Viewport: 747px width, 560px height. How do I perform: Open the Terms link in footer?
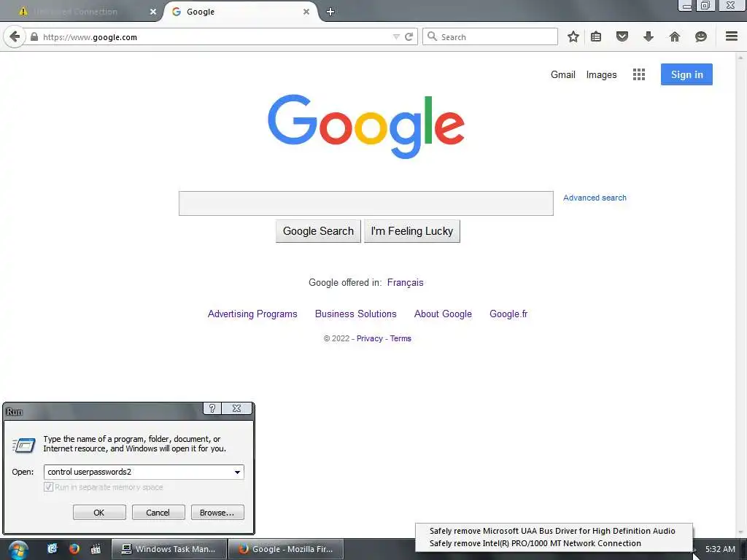click(x=400, y=338)
